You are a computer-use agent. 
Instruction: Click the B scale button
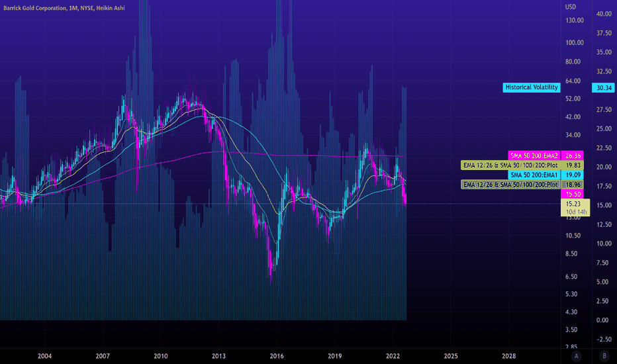[x=604, y=356]
